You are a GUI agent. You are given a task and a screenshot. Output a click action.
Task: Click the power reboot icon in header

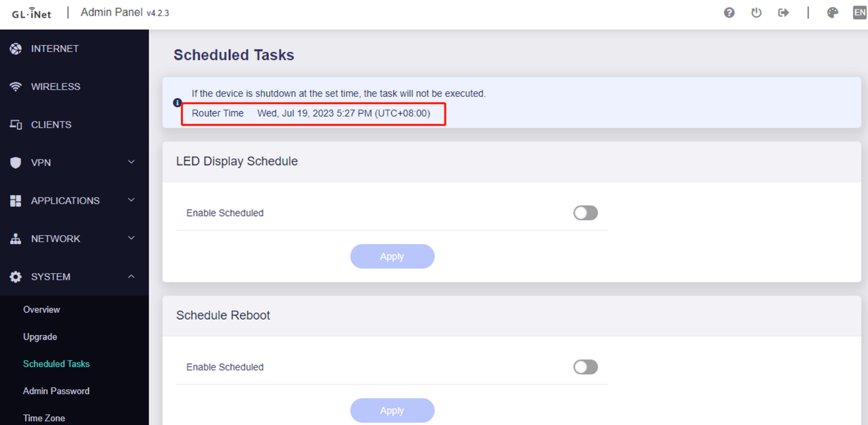(756, 12)
